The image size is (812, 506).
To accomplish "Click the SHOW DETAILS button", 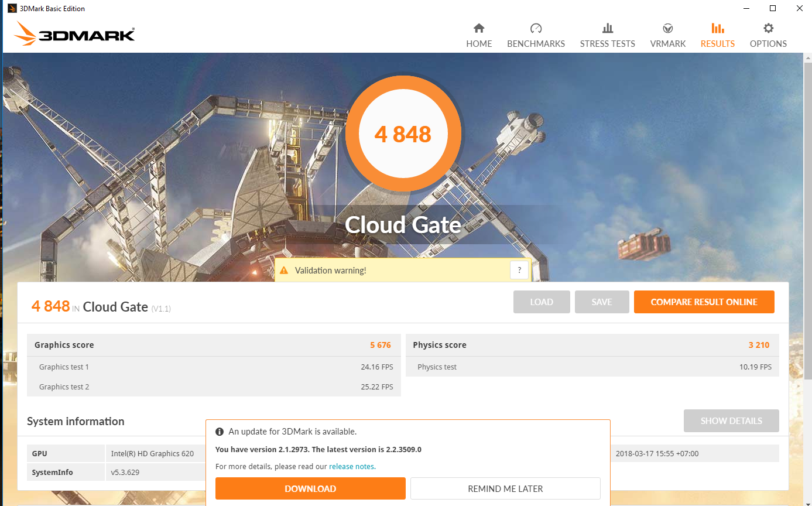I will click(x=731, y=421).
